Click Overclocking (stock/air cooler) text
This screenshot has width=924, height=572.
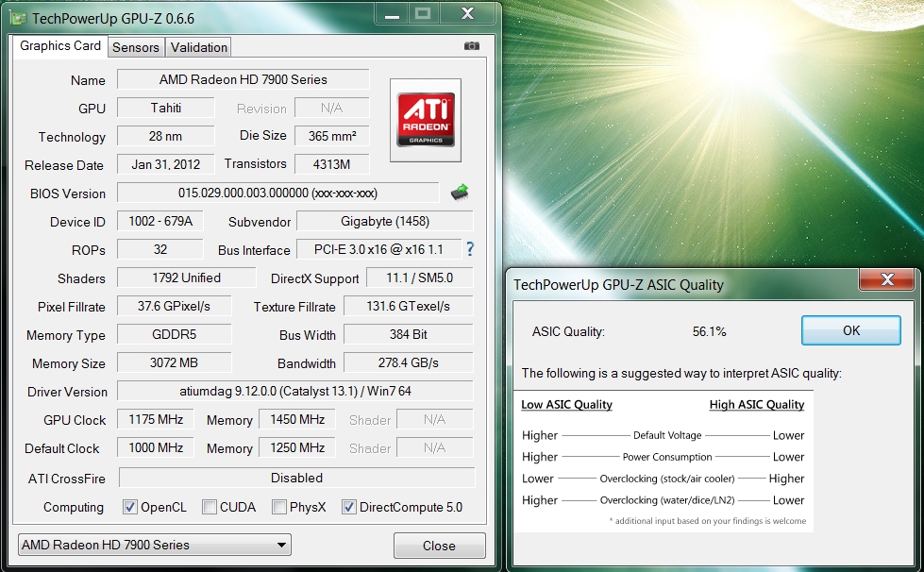pos(667,479)
